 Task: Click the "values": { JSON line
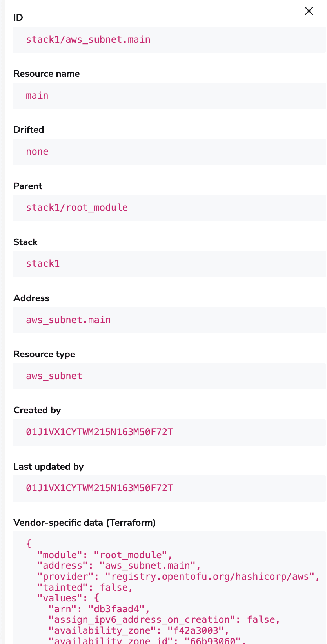click(68, 598)
